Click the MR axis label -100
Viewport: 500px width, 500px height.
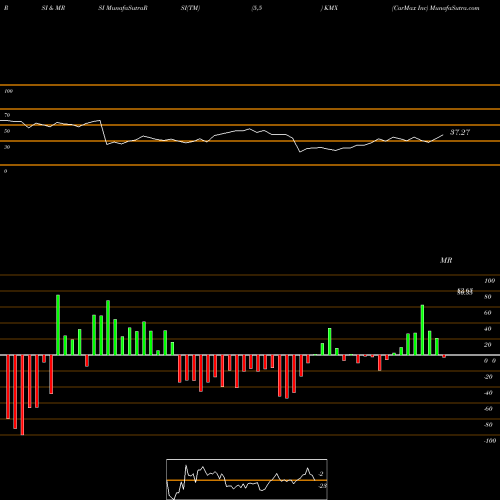[x=490, y=441]
